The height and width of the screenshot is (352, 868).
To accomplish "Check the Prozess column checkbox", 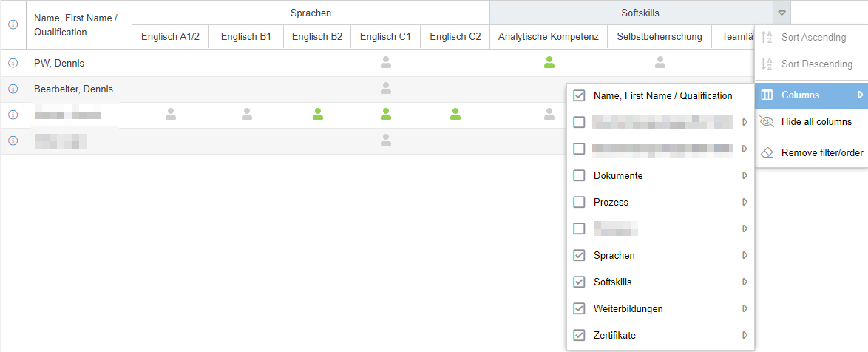I will click(x=579, y=202).
